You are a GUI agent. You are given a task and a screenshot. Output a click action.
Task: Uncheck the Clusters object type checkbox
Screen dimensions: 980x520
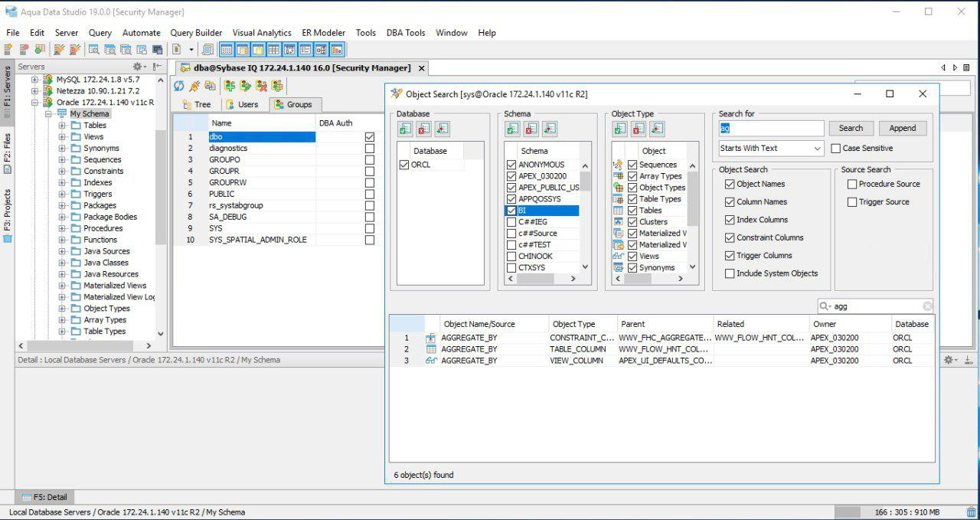click(x=632, y=222)
